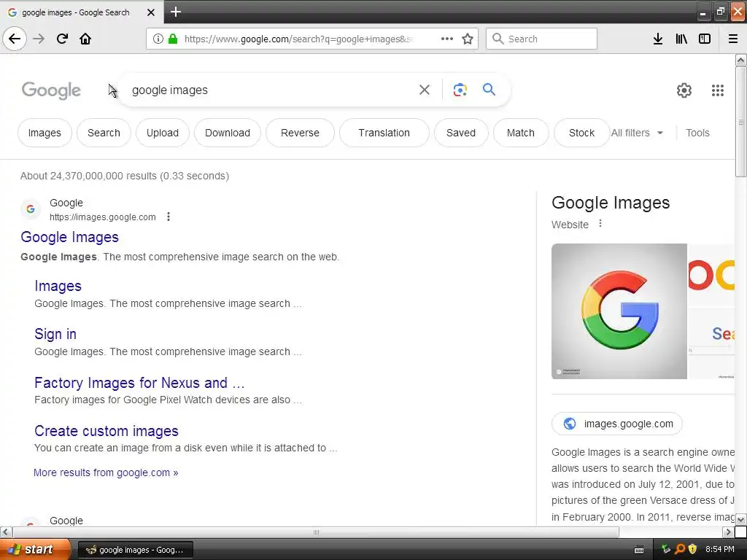Open the Firefox library icon
This screenshot has width=747, height=560.
click(x=681, y=39)
